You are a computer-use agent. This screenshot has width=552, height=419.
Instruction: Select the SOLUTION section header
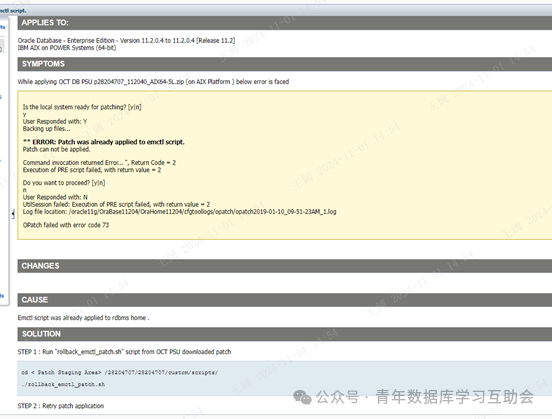285,334
